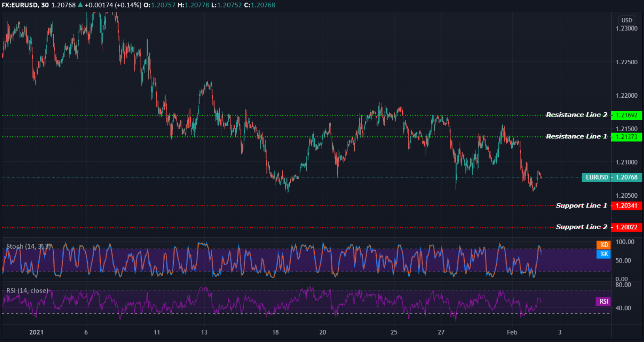The width and height of the screenshot is (644, 342).
Task: Click the 1.22000 price axis label
Action: tap(627, 95)
